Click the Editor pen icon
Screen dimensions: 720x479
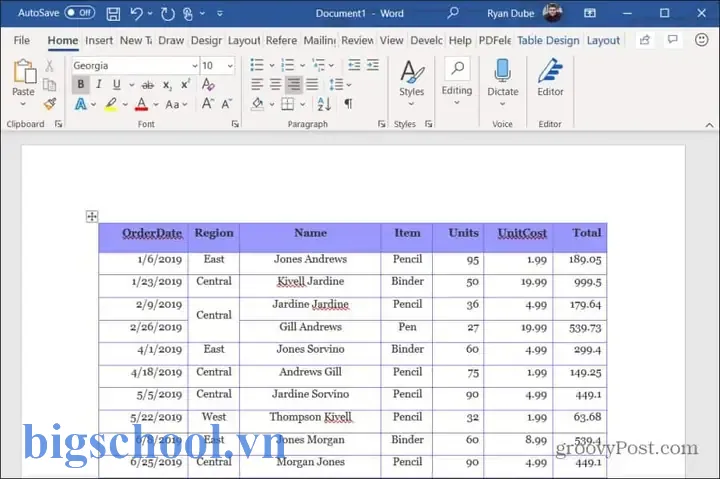(550, 71)
